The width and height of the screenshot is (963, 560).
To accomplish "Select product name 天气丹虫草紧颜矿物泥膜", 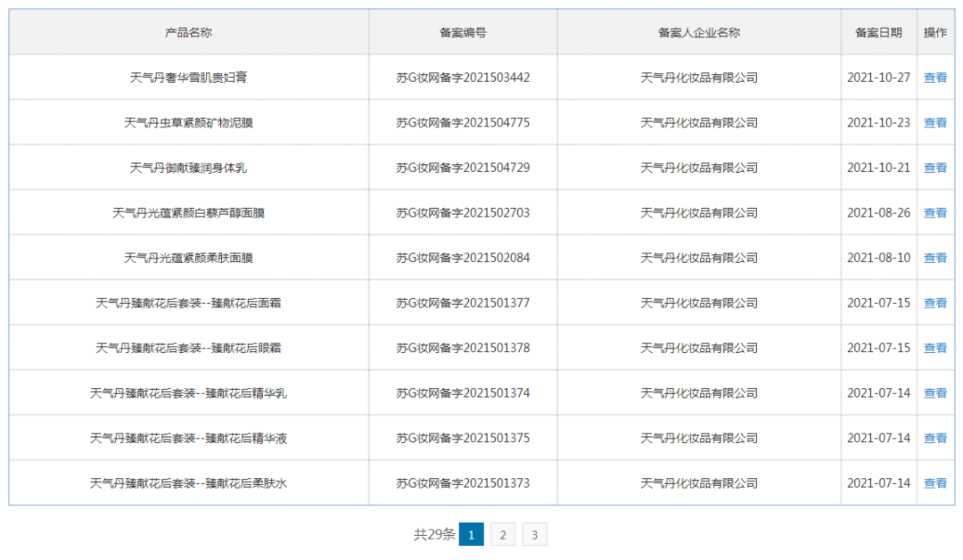I will point(188,123).
